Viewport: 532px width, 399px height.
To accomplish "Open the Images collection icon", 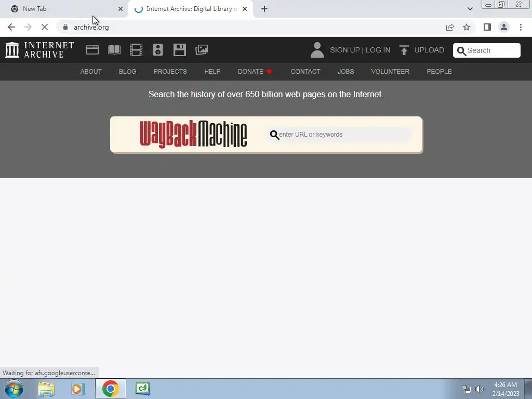I will pos(202,50).
